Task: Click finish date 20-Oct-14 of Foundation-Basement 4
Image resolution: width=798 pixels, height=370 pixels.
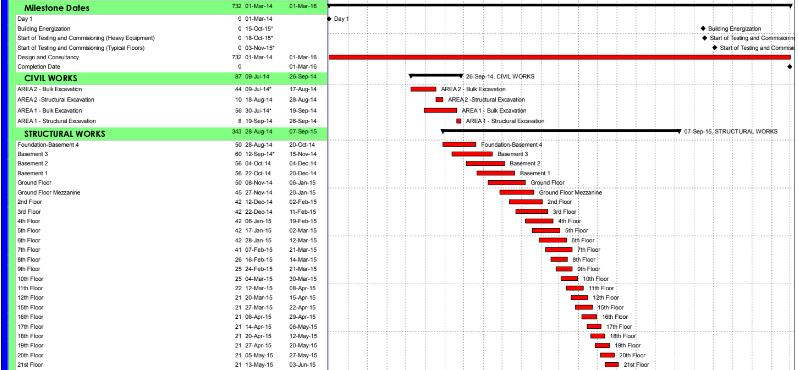Action: pyautogui.click(x=303, y=145)
